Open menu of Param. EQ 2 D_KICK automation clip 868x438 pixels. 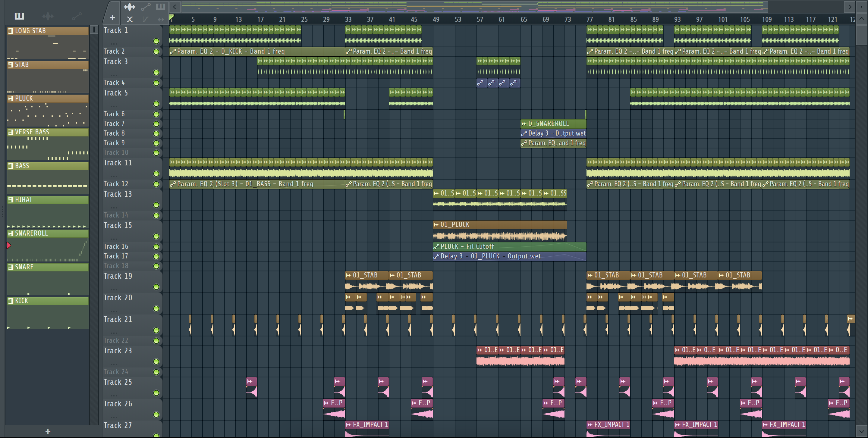click(173, 52)
